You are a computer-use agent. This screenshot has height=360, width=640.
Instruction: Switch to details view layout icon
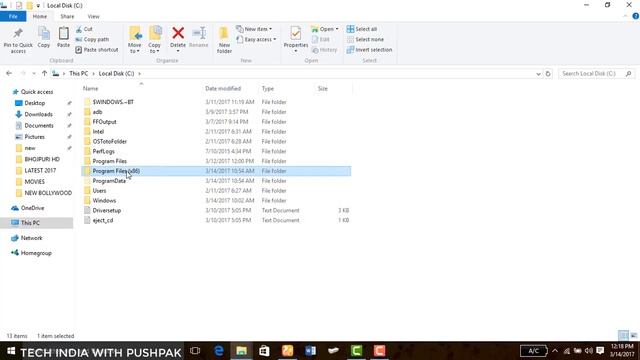click(x=623, y=336)
